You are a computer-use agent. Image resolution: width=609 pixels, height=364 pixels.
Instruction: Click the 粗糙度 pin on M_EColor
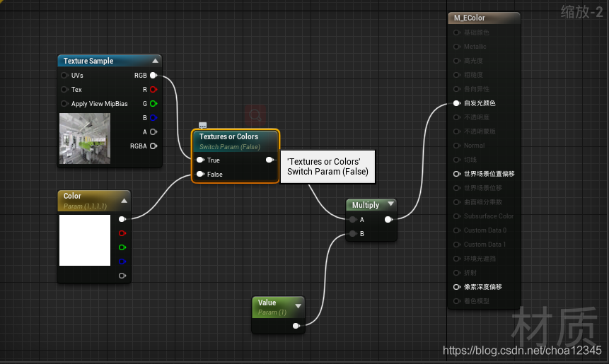pos(457,75)
